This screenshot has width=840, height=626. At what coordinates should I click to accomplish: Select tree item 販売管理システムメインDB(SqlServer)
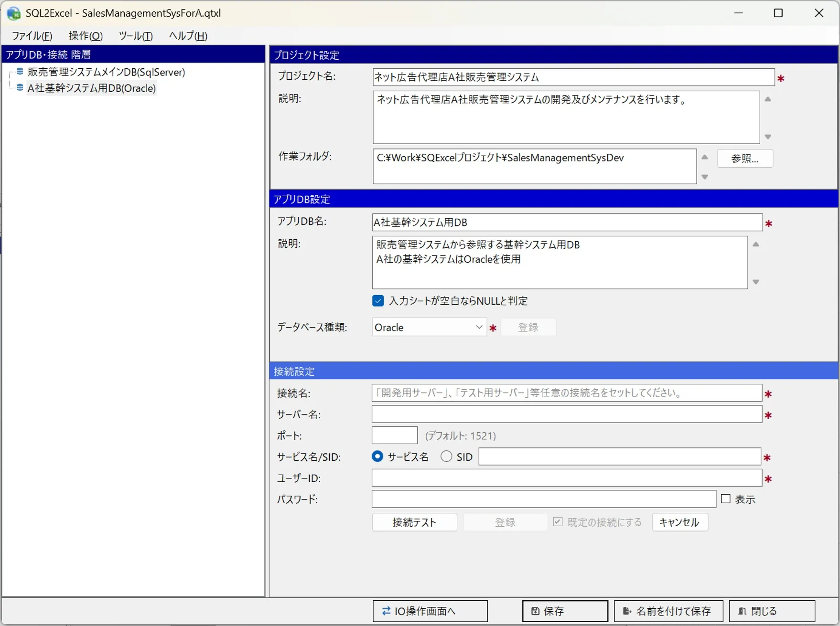coord(106,72)
